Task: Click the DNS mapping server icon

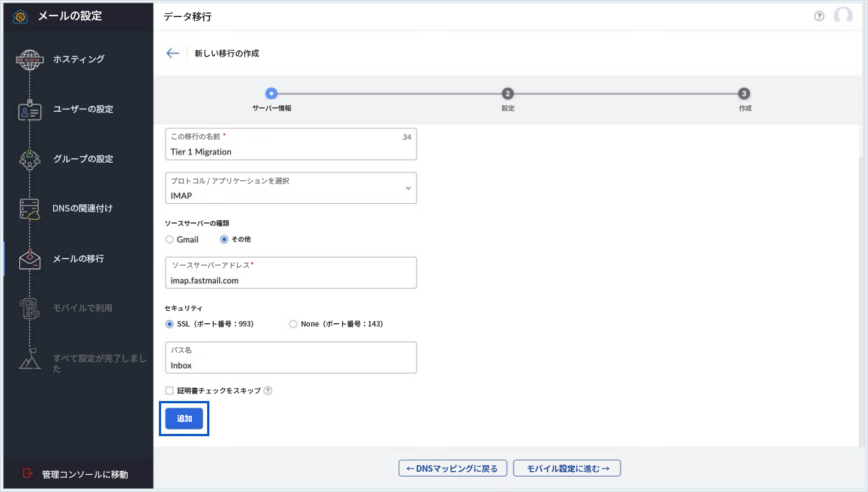Action: 30,209
